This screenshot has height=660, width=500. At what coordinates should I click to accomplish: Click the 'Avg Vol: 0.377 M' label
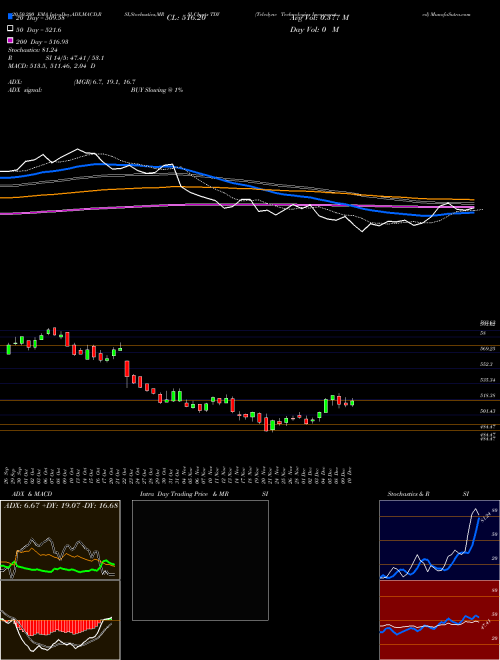tap(319, 18)
